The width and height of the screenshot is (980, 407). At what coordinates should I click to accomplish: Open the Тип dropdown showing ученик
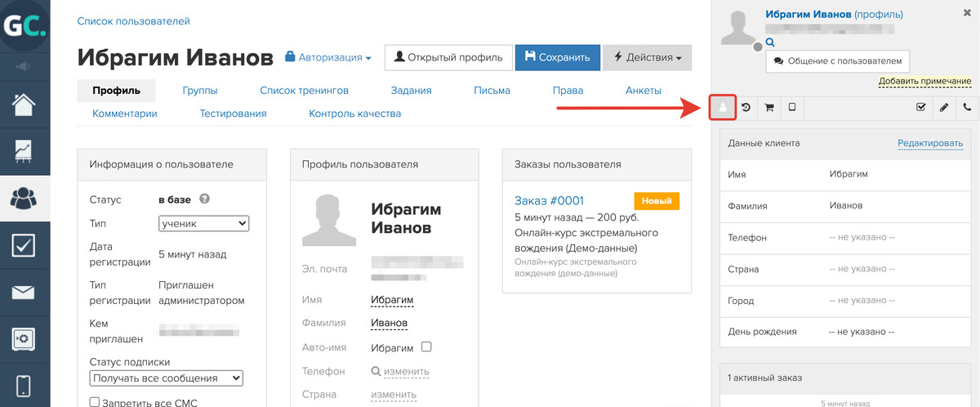[203, 223]
